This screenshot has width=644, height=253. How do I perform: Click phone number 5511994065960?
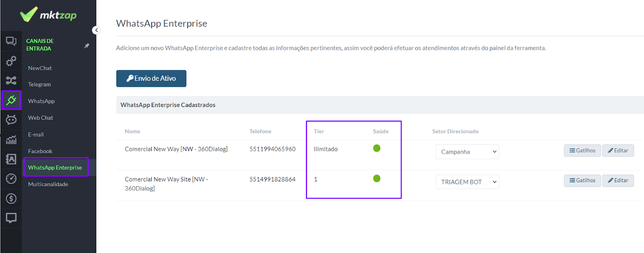[272, 149]
